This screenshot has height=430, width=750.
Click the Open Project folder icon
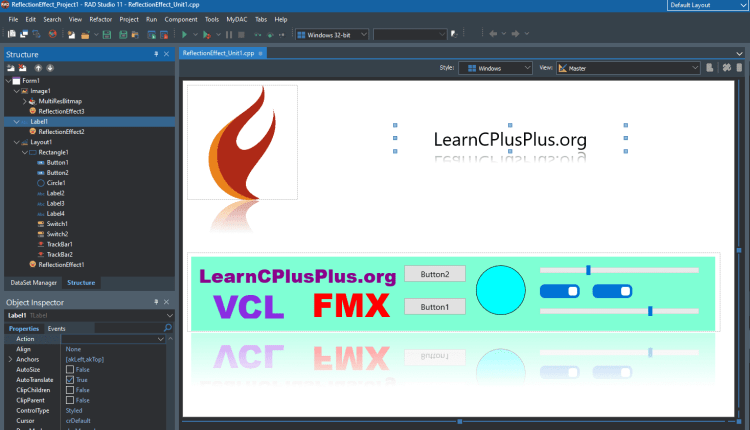click(x=85, y=34)
